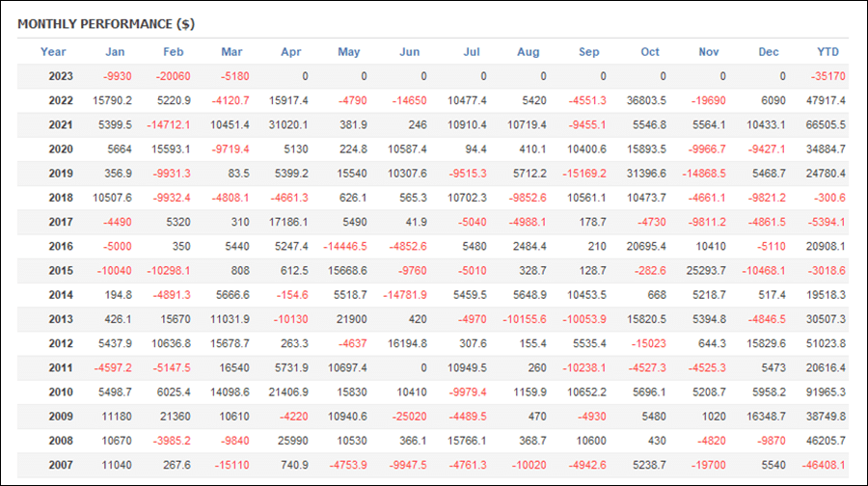The height and width of the screenshot is (486, 868).
Task: Click the Monthly Performance ($) heading
Action: coord(106,24)
